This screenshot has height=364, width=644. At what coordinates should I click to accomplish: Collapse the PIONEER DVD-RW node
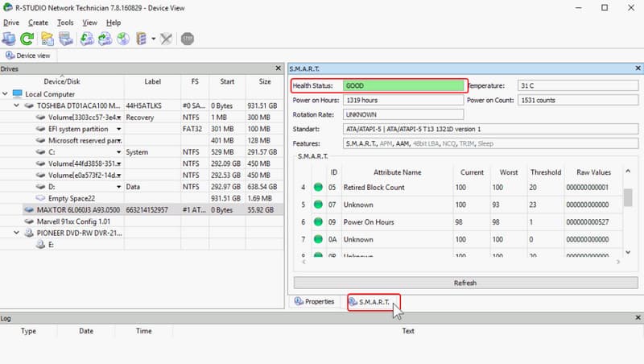tap(16, 233)
